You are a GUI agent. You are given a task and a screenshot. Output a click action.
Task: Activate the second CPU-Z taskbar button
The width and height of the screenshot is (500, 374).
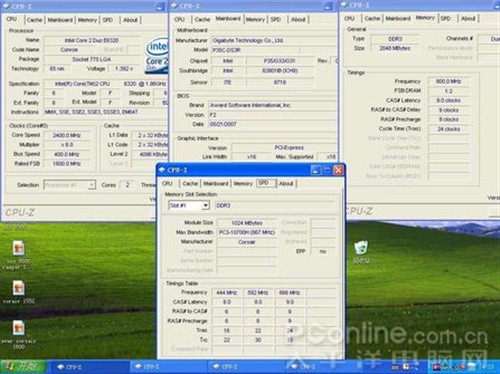168,367
